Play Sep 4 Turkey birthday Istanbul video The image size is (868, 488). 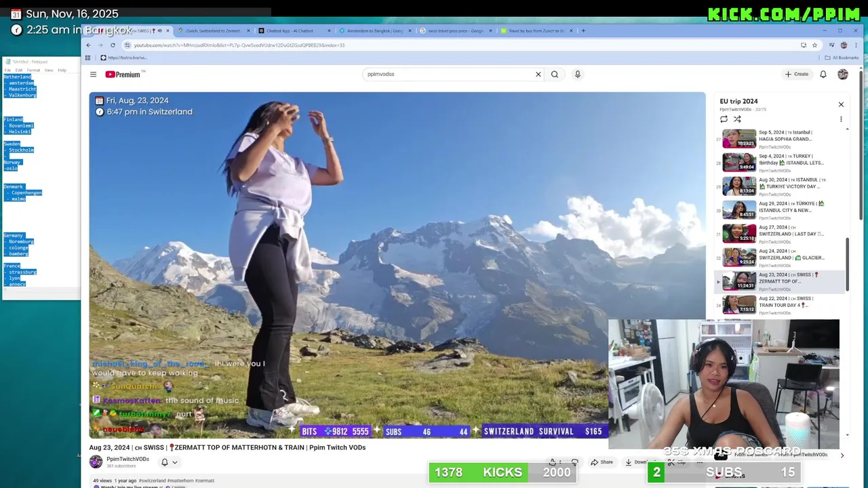point(780,163)
